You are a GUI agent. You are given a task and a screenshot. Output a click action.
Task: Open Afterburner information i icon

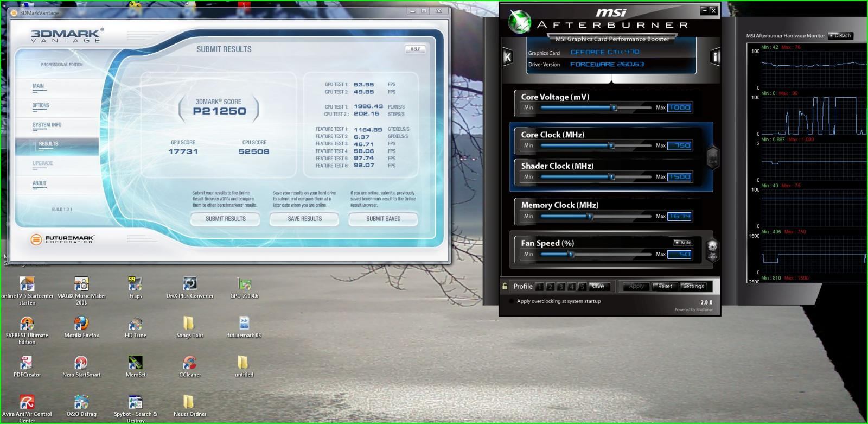click(716, 56)
